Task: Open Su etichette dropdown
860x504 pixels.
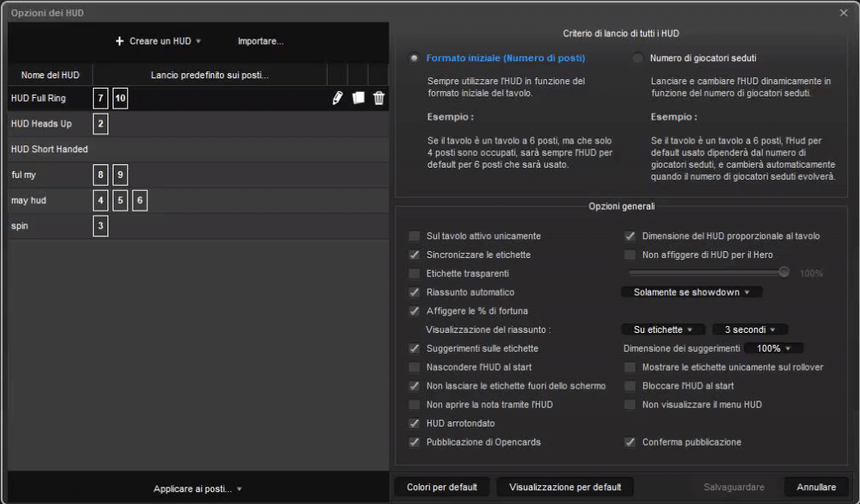Action: point(662,329)
